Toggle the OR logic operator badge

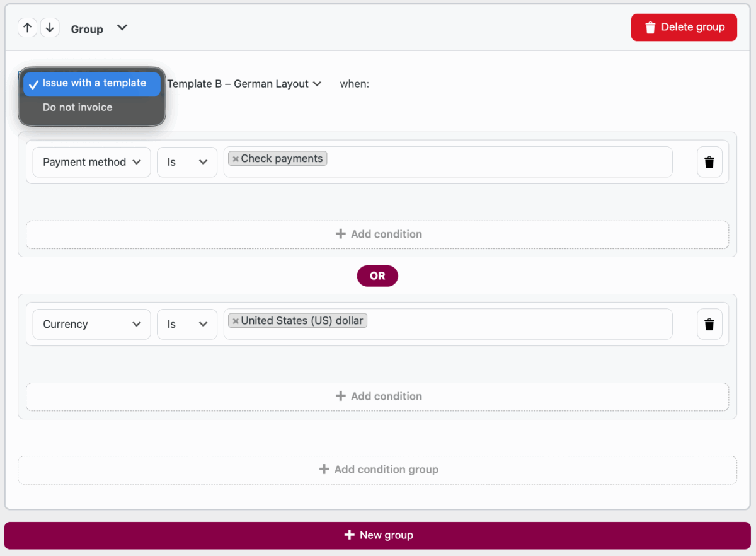tap(377, 276)
